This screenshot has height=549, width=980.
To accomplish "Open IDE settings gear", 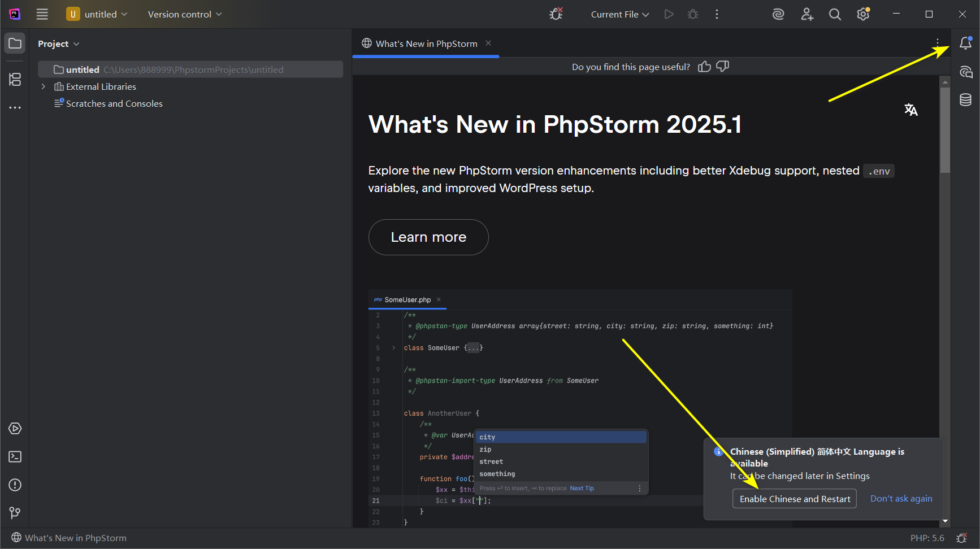I will (863, 14).
